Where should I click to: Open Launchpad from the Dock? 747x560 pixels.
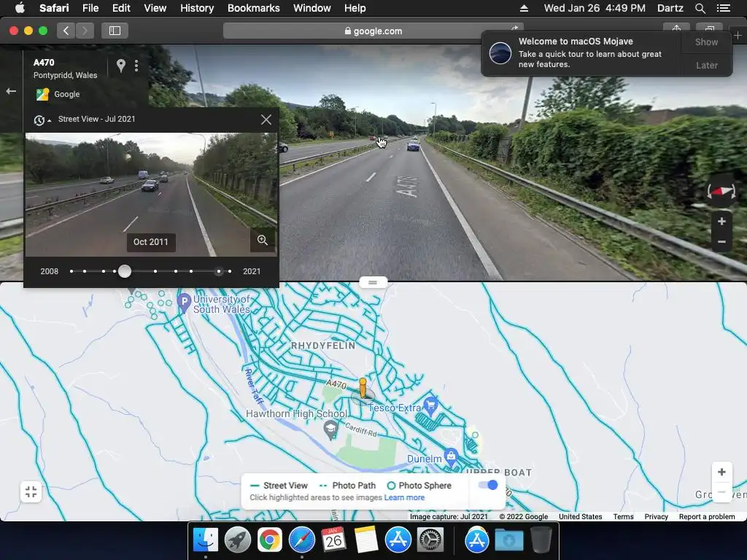(x=237, y=540)
